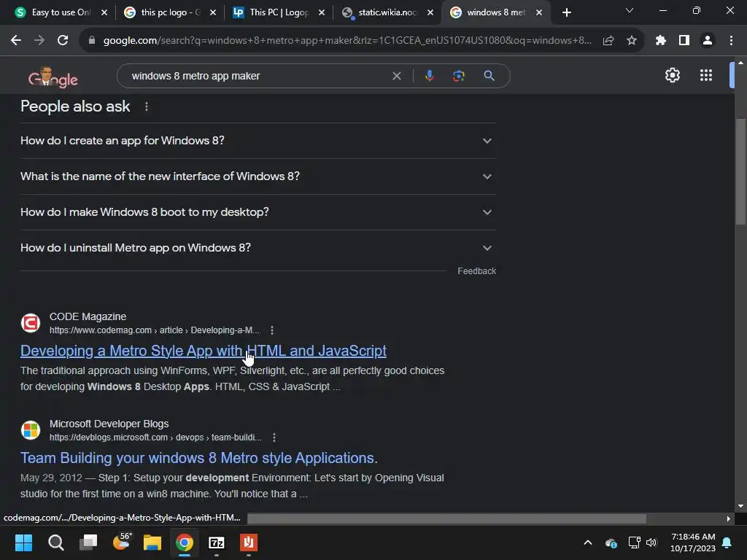Open 7-Zip from taskbar

pyautogui.click(x=216, y=542)
